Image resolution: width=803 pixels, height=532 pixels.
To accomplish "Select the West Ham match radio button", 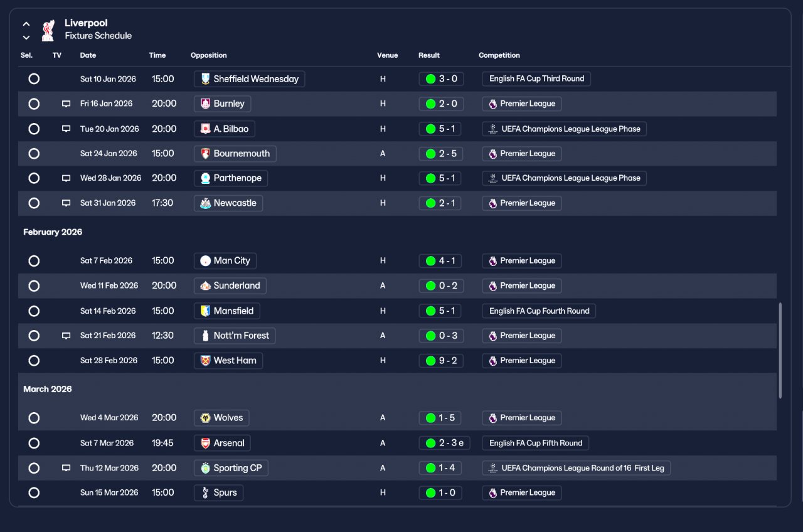I will point(34,361).
